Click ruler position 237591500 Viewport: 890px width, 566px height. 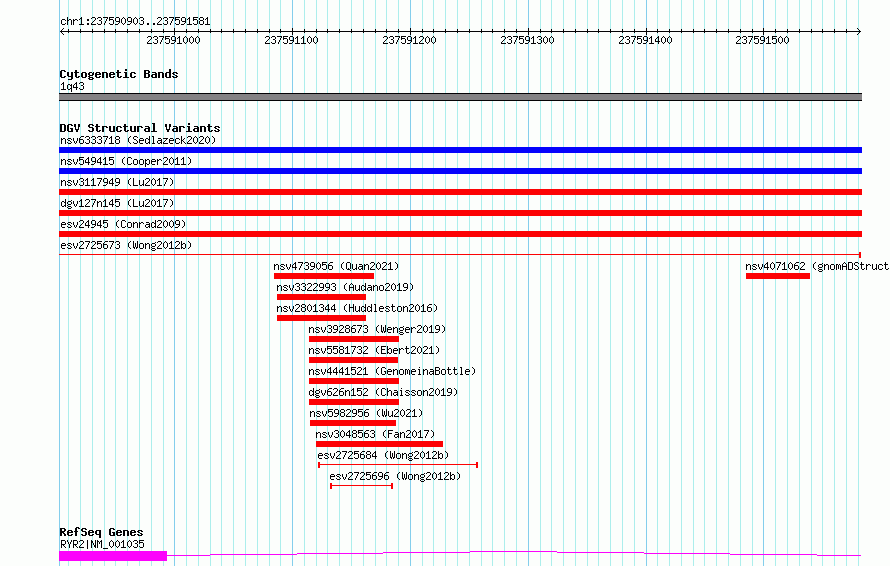[762, 40]
